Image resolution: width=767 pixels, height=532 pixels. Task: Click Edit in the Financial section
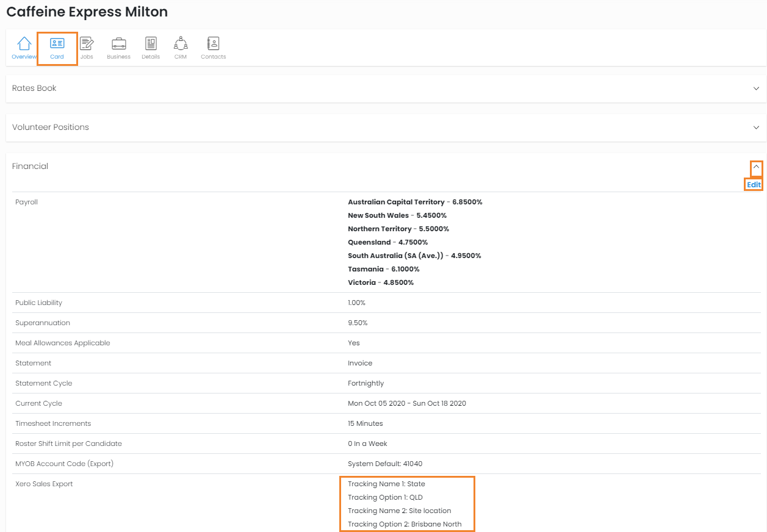click(754, 185)
